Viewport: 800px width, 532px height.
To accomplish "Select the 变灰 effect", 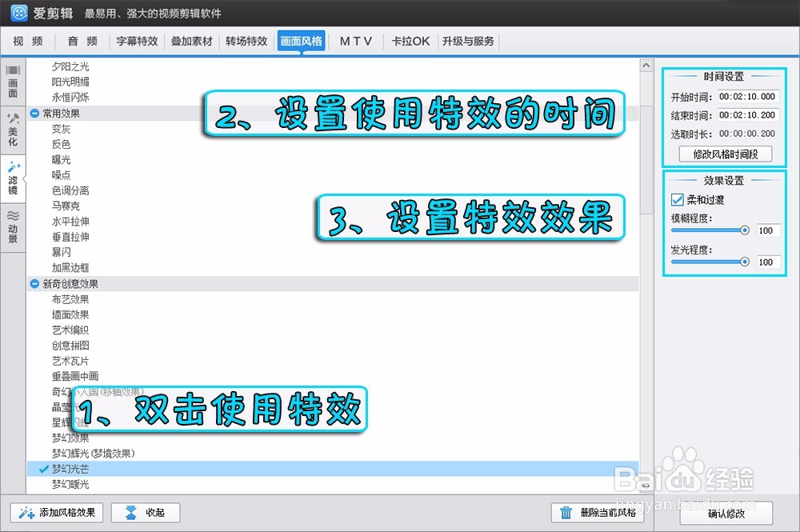I will [x=62, y=129].
